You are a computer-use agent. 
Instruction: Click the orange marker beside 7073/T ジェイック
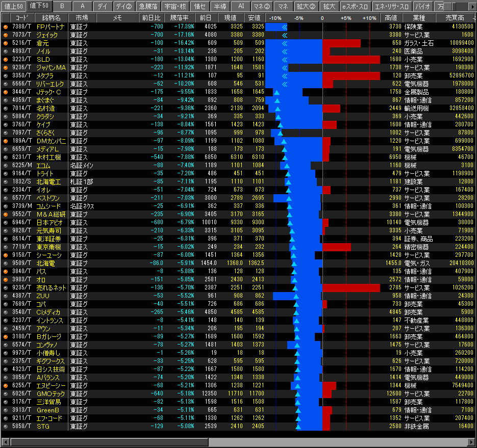[6, 35]
